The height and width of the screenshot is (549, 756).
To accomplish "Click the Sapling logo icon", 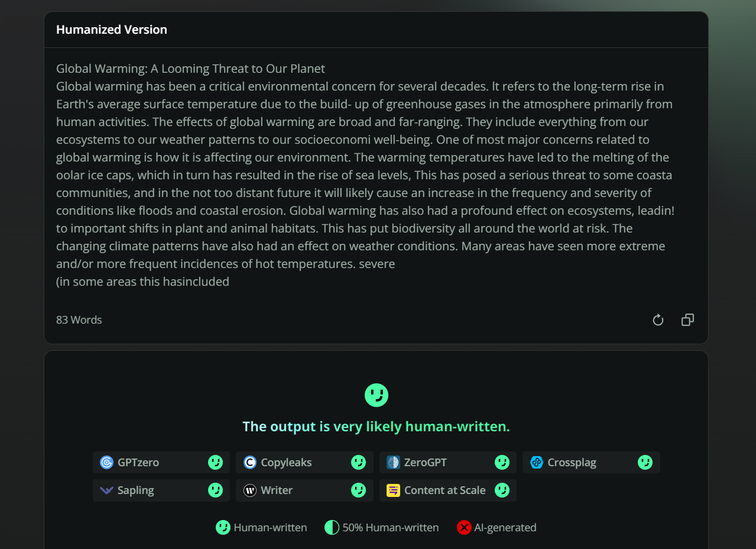I will coord(106,490).
